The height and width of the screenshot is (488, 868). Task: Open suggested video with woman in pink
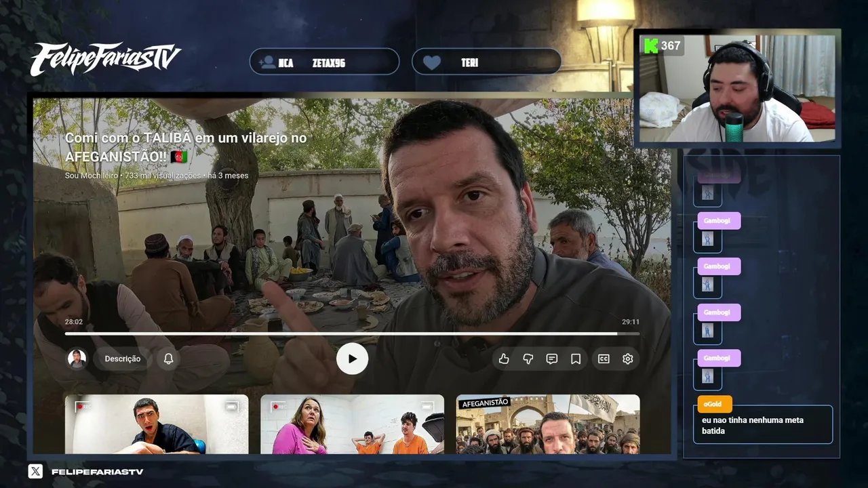point(352,424)
